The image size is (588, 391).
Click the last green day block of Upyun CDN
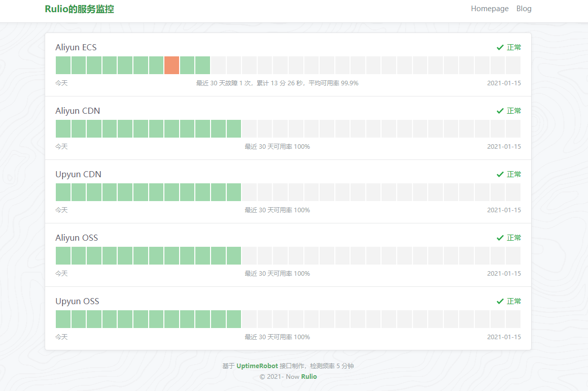[234, 192]
